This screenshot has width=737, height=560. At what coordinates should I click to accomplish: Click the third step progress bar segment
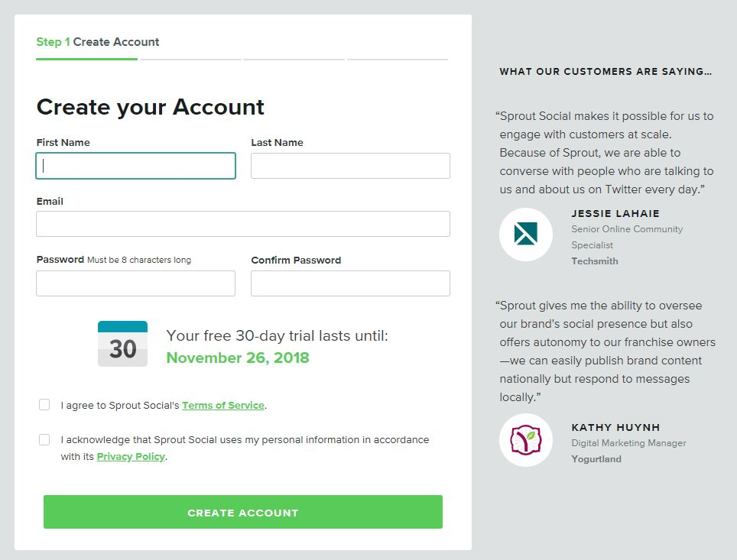[294, 59]
